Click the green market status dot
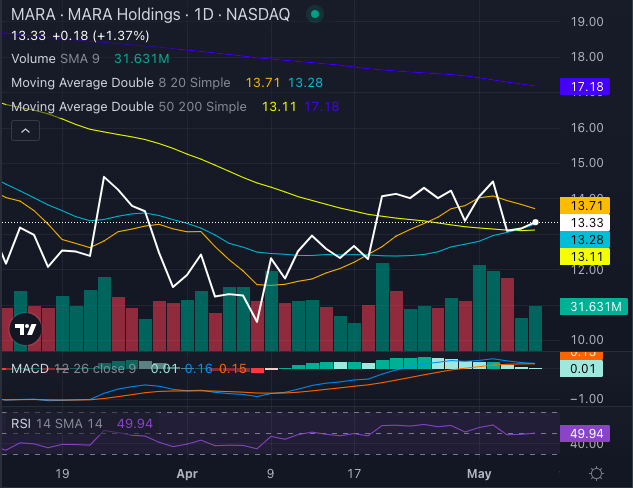 tap(315, 14)
